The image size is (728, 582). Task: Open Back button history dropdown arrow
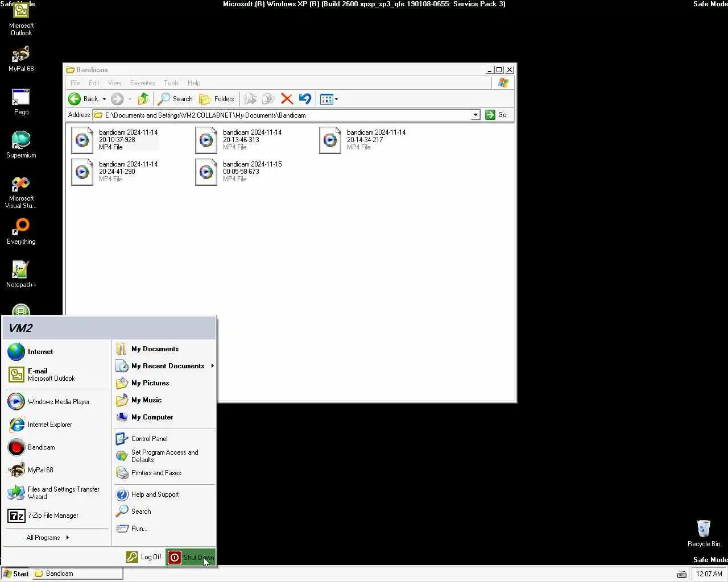(104, 99)
